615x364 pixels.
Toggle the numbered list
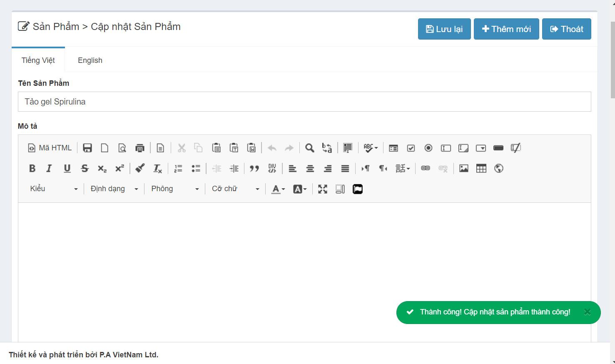(x=178, y=168)
